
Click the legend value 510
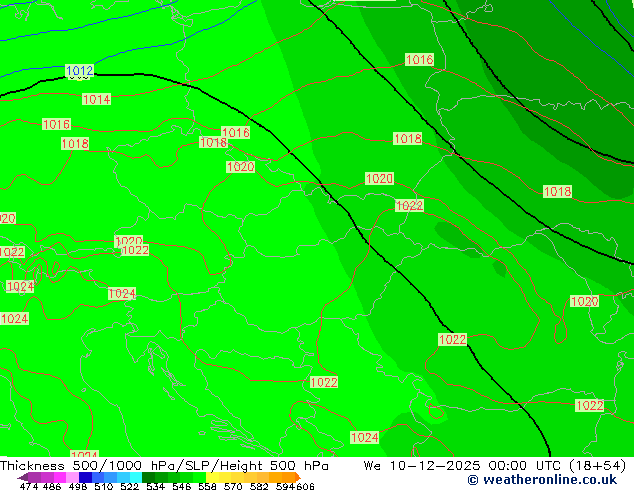tap(104, 486)
